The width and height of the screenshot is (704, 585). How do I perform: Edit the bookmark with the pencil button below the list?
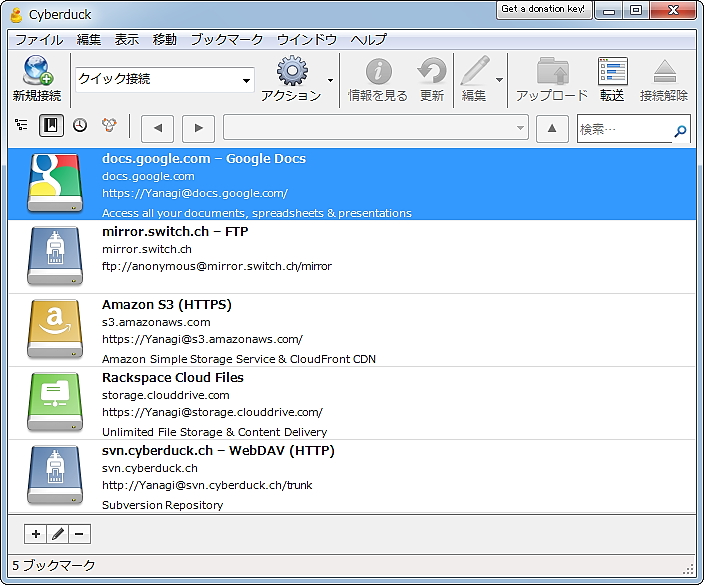57,534
